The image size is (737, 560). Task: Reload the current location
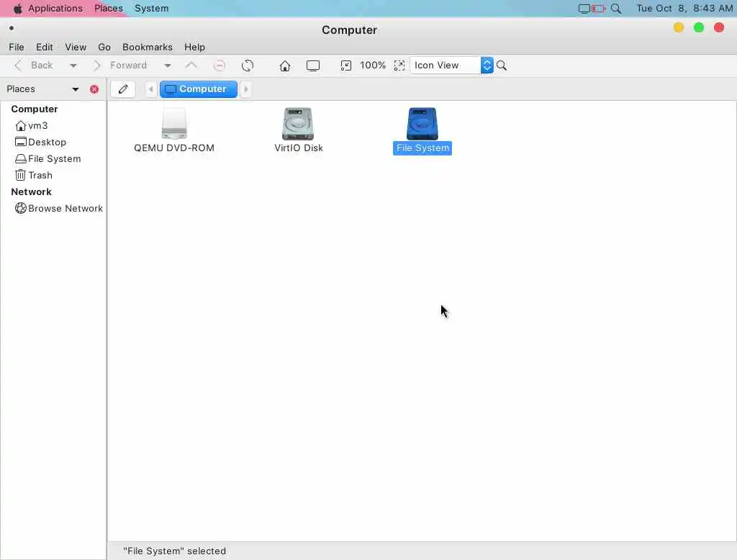tap(248, 66)
